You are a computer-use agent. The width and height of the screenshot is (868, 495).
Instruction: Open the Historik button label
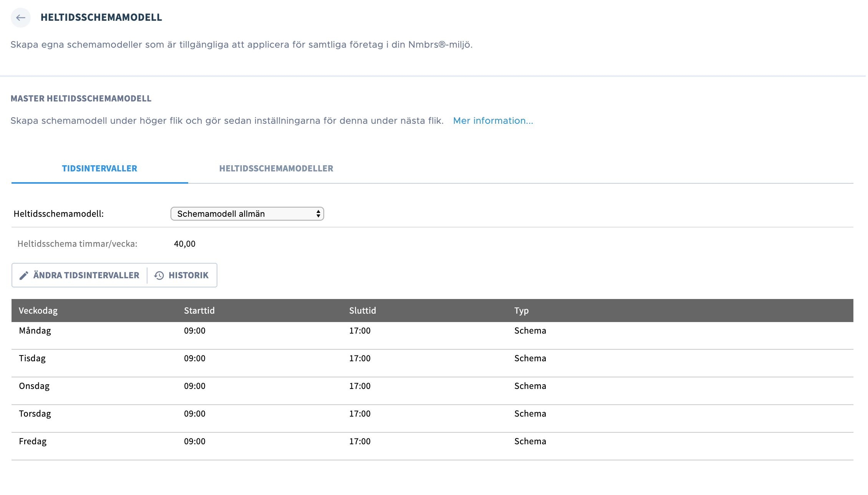tap(189, 275)
